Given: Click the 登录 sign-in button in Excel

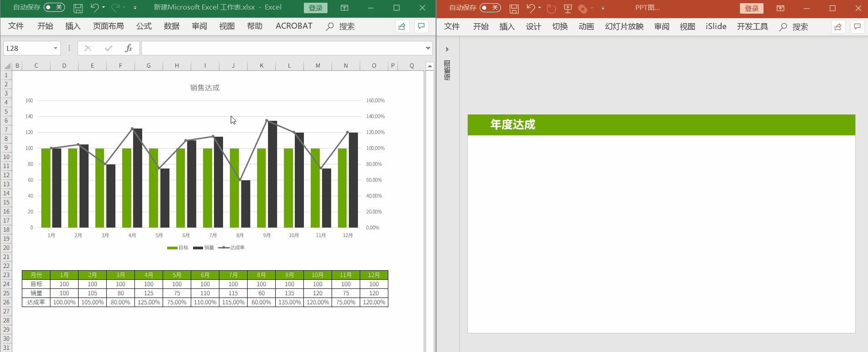Looking at the screenshot, I should (x=316, y=8).
